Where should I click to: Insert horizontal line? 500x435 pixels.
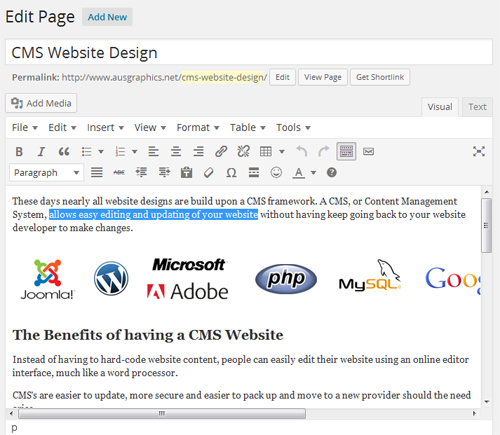pyautogui.click(x=254, y=173)
